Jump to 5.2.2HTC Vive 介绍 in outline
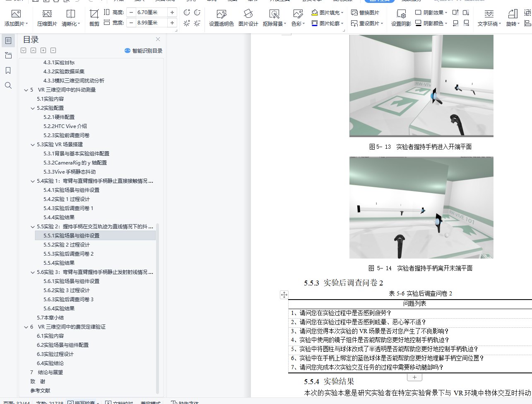The height and width of the screenshot is (404, 532). coord(65,126)
